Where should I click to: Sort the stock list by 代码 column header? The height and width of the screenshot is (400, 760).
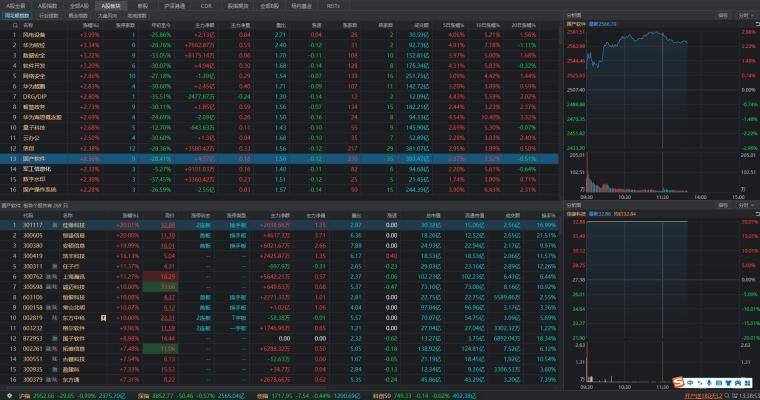28,215
